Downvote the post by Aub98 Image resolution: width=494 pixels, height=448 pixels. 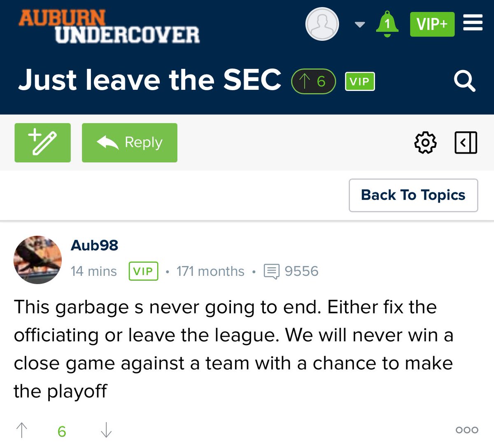pyautogui.click(x=106, y=430)
